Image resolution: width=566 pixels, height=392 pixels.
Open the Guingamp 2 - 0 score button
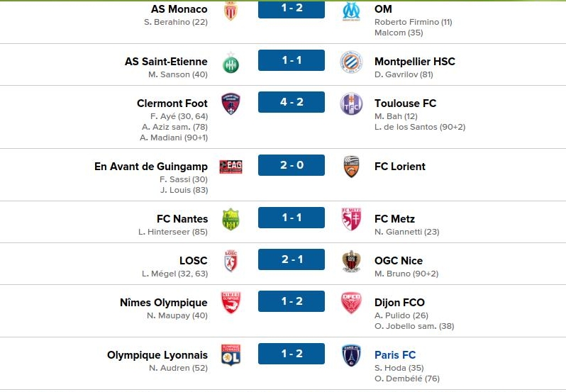click(292, 165)
